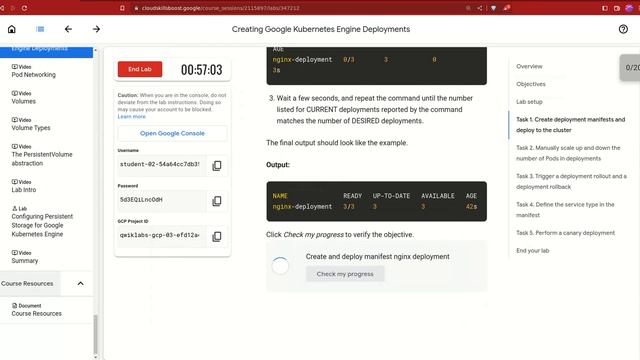Click the browser bookmark icon
The width and height of the screenshot is (640, 360).
click(x=122, y=8)
